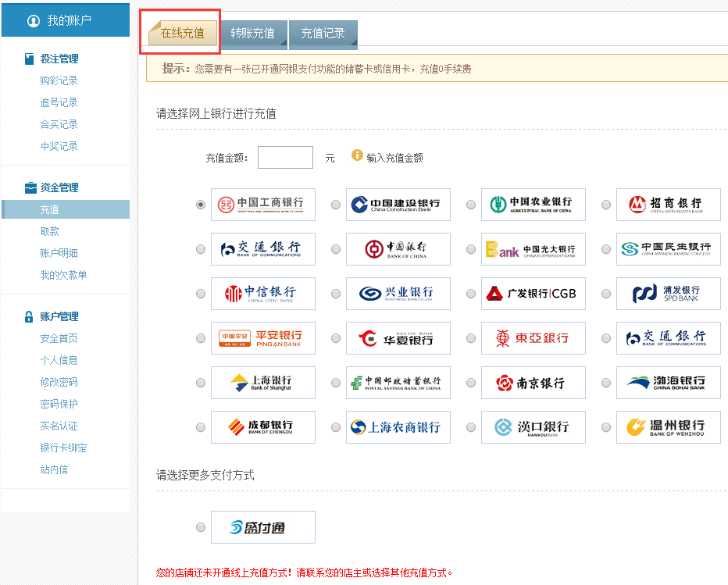Choose the 兴业银行 radio option

pyautogui.click(x=336, y=294)
